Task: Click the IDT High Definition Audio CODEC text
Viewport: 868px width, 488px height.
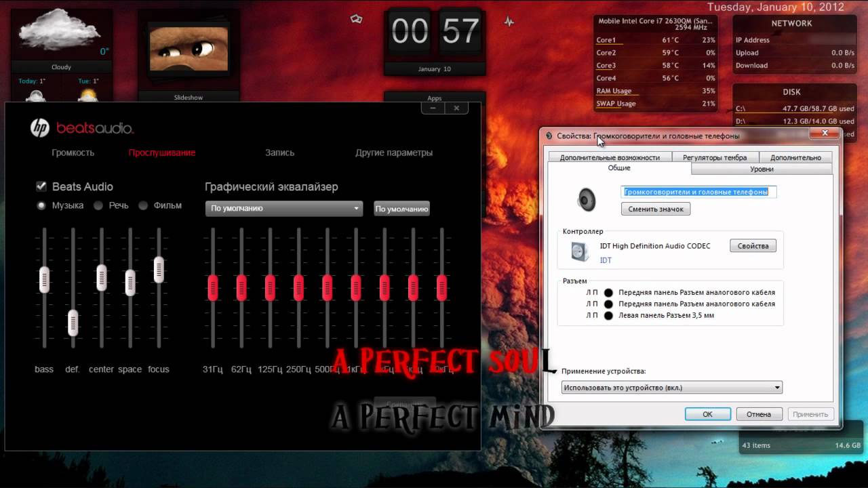Action: point(655,246)
